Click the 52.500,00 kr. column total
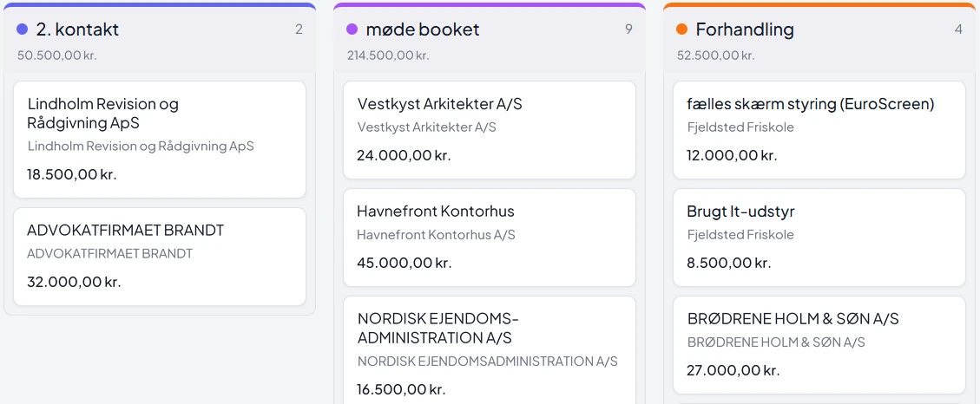Image resolution: width=980 pixels, height=404 pixels. click(x=715, y=55)
